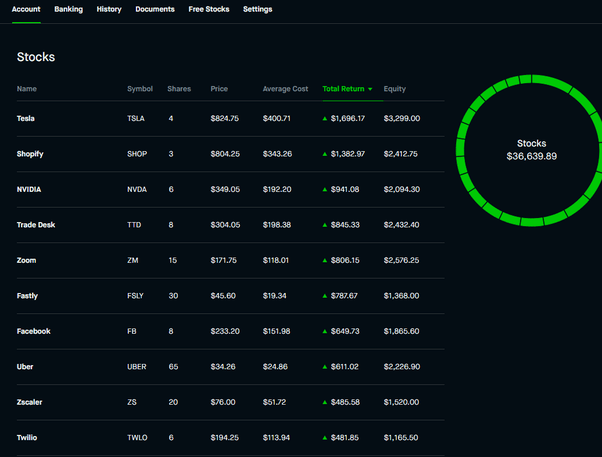Click Fastly price $45.60
602x457 pixels.
pos(223,296)
